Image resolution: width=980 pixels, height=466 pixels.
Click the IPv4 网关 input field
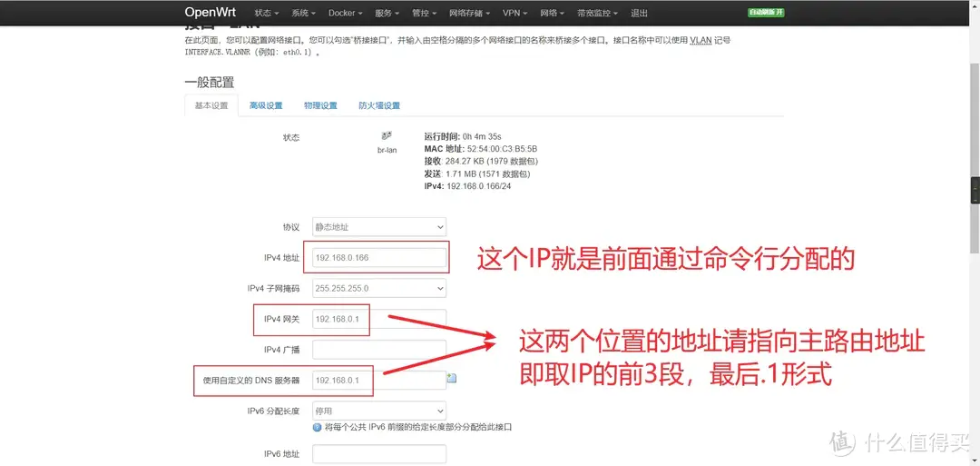[x=378, y=319]
